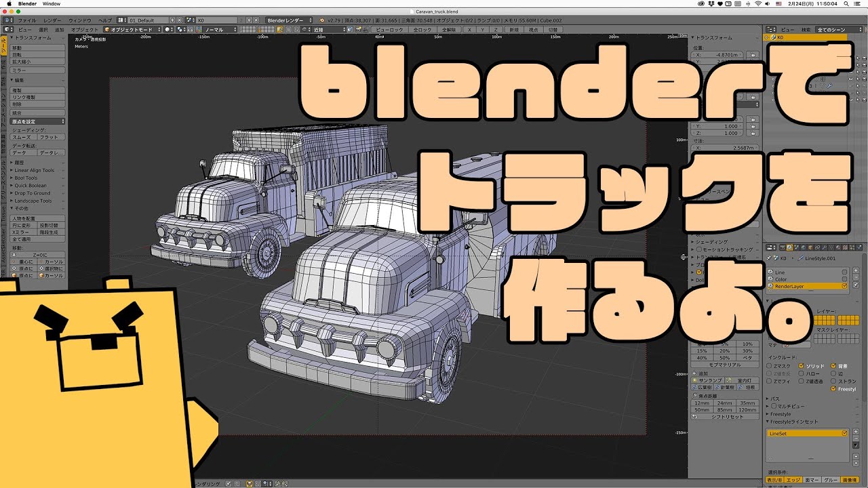Click the 移動 tool button
The image size is (868, 488).
38,48
